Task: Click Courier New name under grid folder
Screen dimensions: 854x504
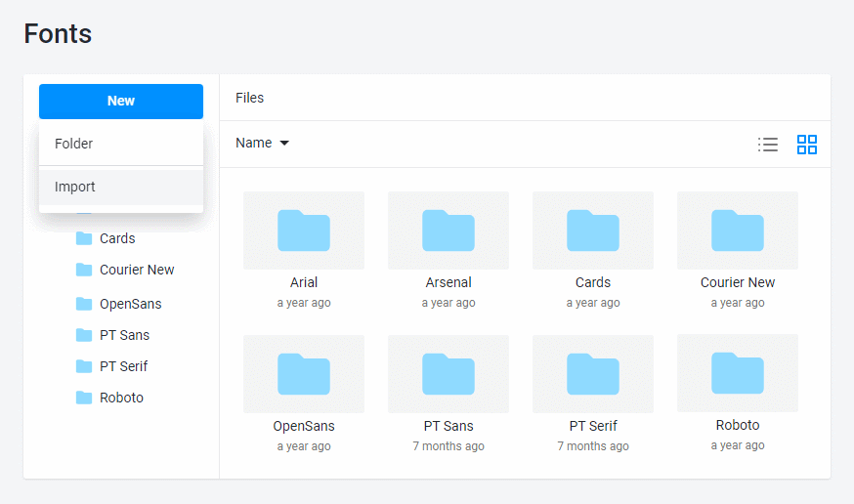Action: click(738, 282)
